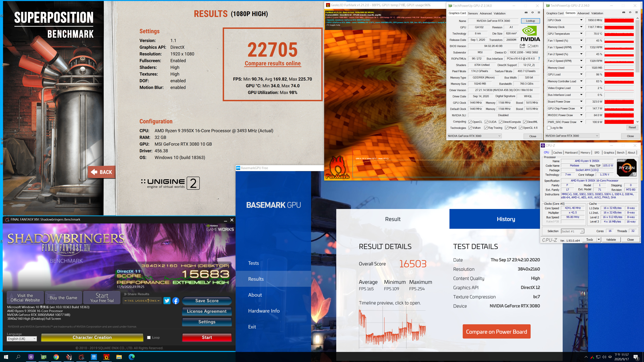Share the FFXIV result on Facebook
Screen dimensions: 644x362
click(x=176, y=300)
